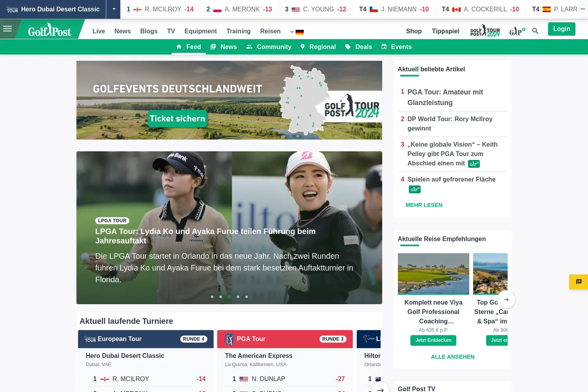
Task: Open tournament dropdown next to Hero Dubai Desert Classic
Action: [114, 9]
